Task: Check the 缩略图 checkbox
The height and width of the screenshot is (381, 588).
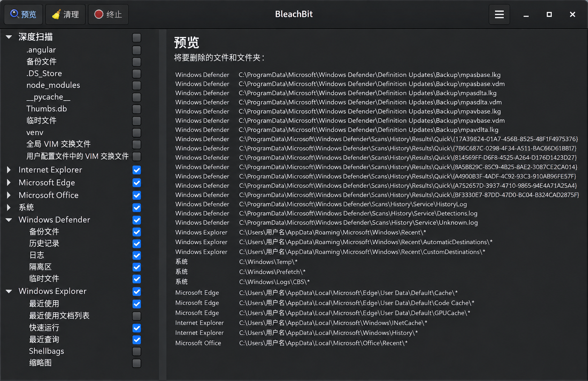Action: click(x=137, y=363)
